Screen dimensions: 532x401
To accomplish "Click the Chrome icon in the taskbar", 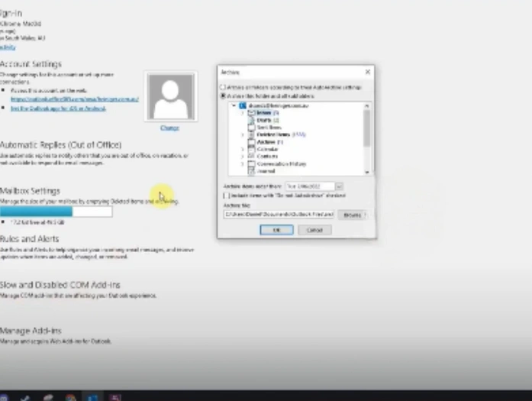I will tap(70, 398).
